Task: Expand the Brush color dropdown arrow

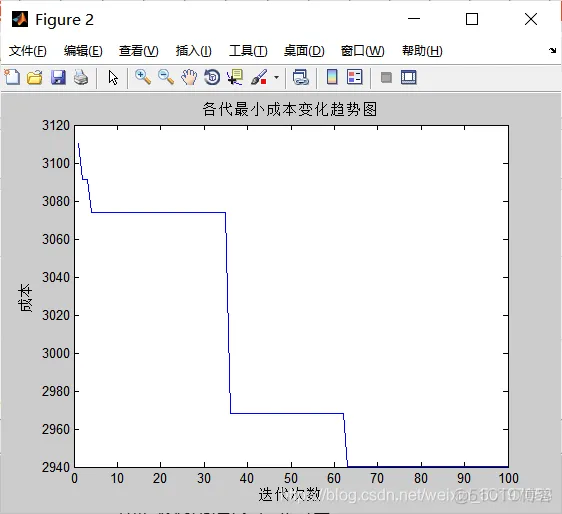Action: click(276, 77)
